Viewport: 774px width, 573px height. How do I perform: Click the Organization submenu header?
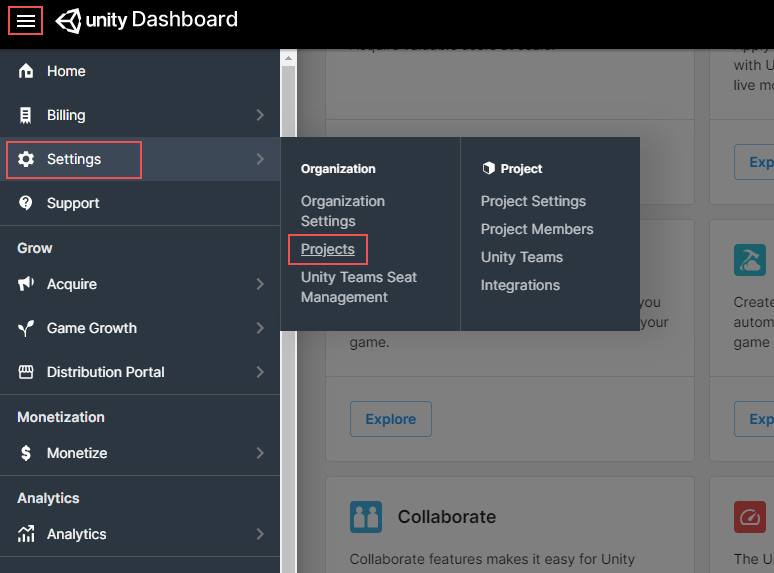[338, 169]
